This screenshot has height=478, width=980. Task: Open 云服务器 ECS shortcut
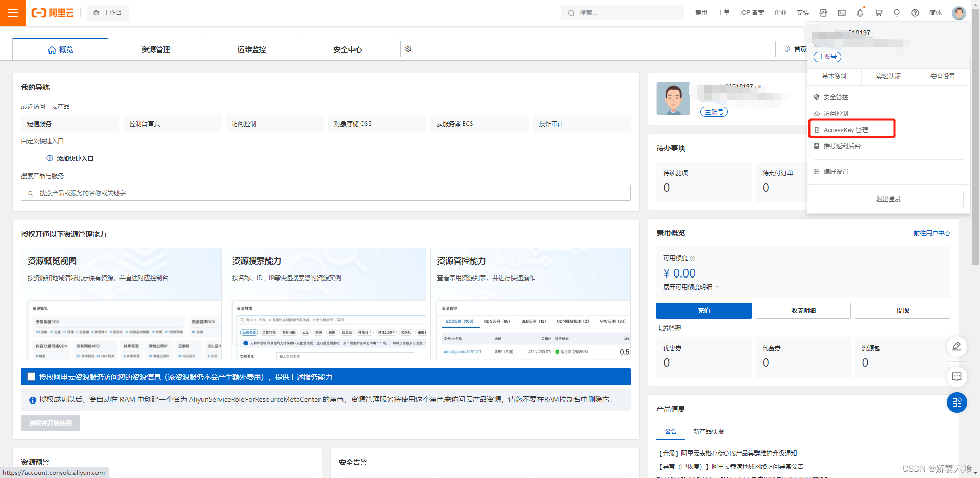pos(479,123)
